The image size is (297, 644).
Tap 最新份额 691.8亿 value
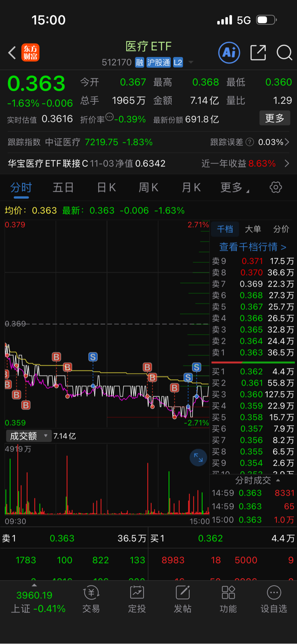pos(202,119)
